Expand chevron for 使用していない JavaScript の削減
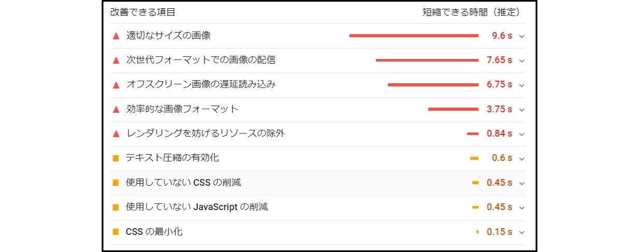644x252 pixels. (x=521, y=207)
